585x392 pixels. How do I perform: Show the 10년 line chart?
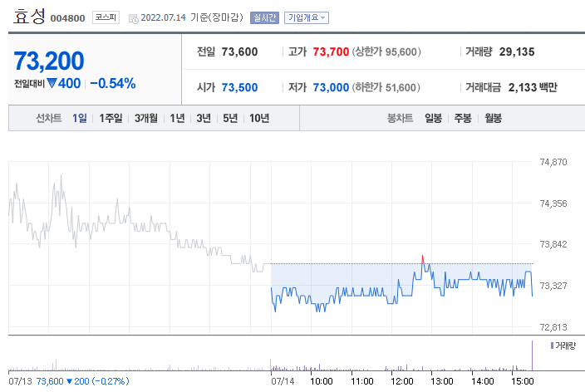click(x=259, y=118)
